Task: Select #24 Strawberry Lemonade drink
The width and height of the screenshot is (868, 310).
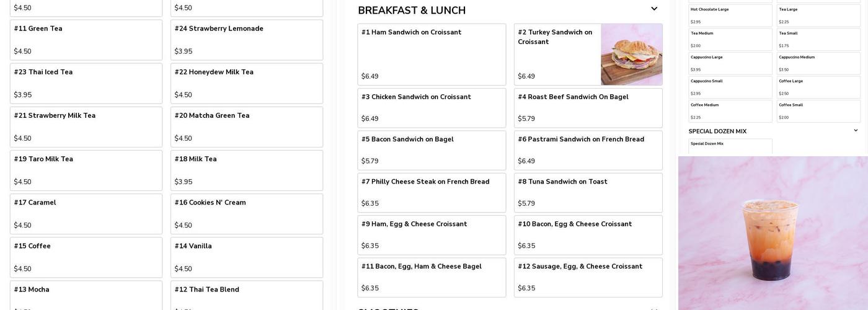Action: [x=247, y=40]
